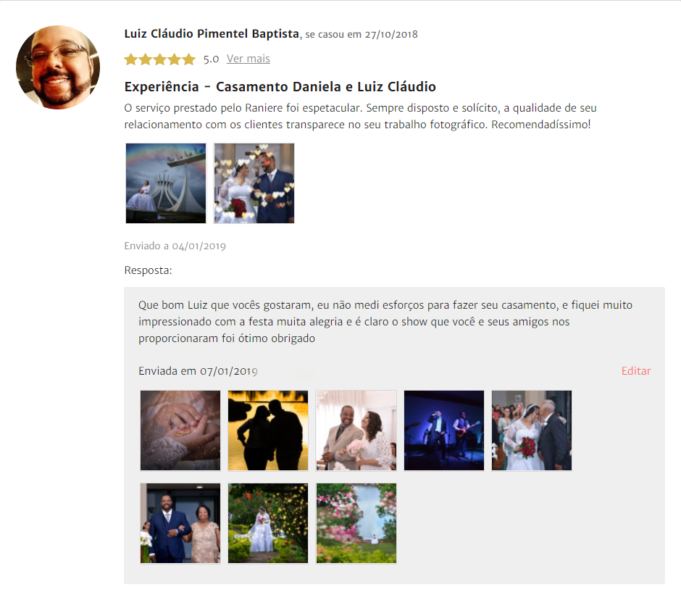View the bride kissed by father photo
This screenshot has width=681, height=616.
coord(532,430)
